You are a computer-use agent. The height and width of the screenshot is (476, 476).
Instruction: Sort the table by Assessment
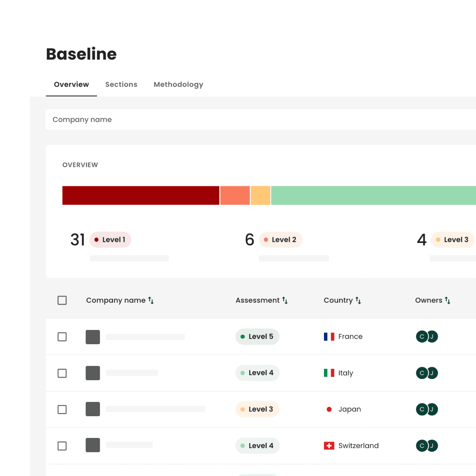tap(285, 300)
